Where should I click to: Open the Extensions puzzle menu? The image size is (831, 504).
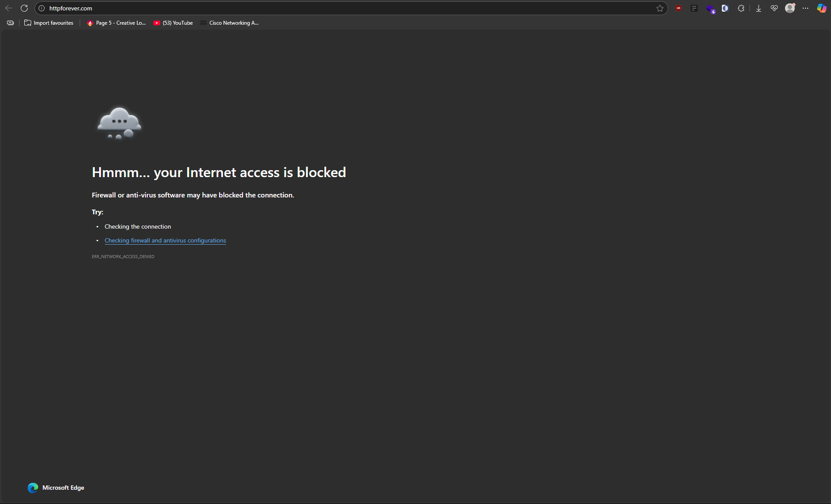click(741, 8)
